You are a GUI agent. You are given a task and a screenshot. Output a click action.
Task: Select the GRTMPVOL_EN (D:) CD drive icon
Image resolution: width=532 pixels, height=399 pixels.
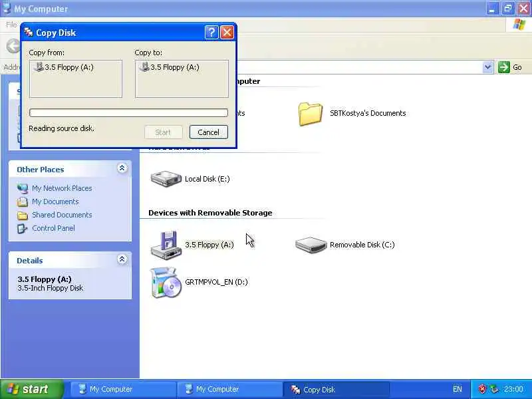[x=166, y=282]
